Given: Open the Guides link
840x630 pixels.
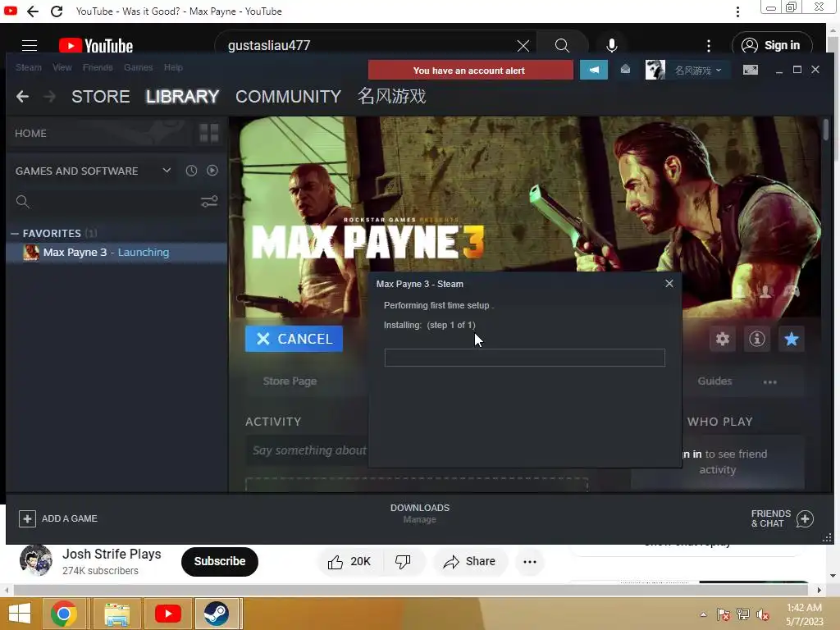Looking at the screenshot, I should 714,381.
